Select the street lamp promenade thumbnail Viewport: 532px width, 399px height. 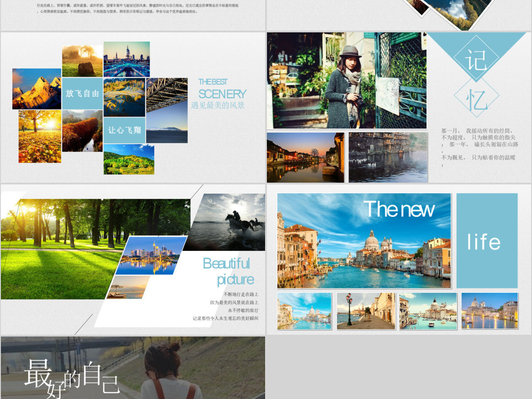click(366, 311)
